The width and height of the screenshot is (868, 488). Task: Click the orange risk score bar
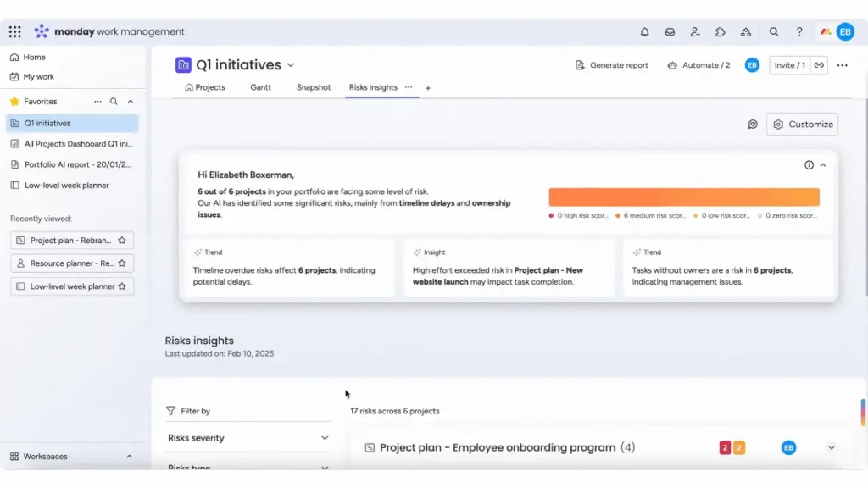pyautogui.click(x=683, y=197)
